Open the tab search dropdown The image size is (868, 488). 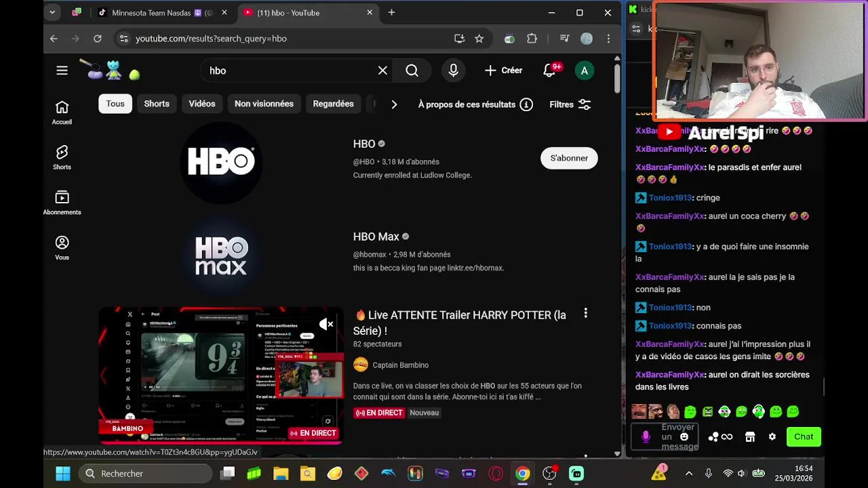52,12
